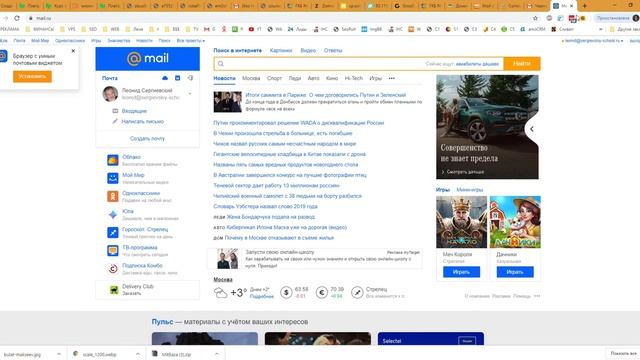Open a new browser tab
Image resolution: width=640 pixels, height=360 pixels.
tap(584, 6)
